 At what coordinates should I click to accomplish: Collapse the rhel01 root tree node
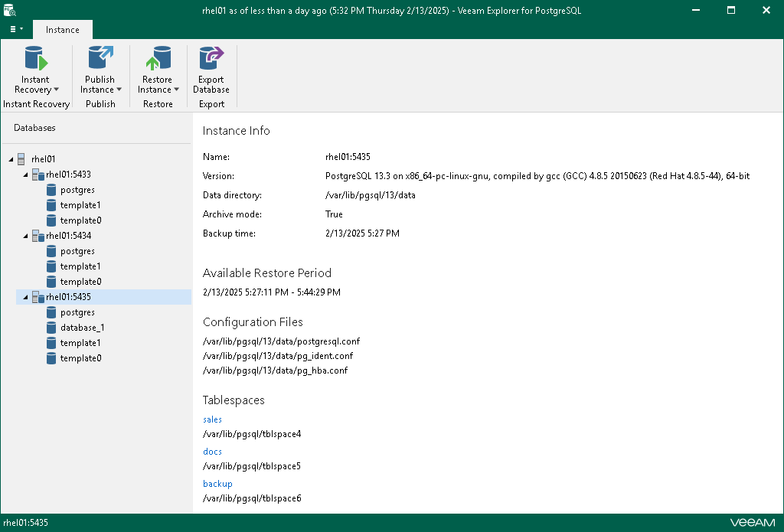click(11, 159)
